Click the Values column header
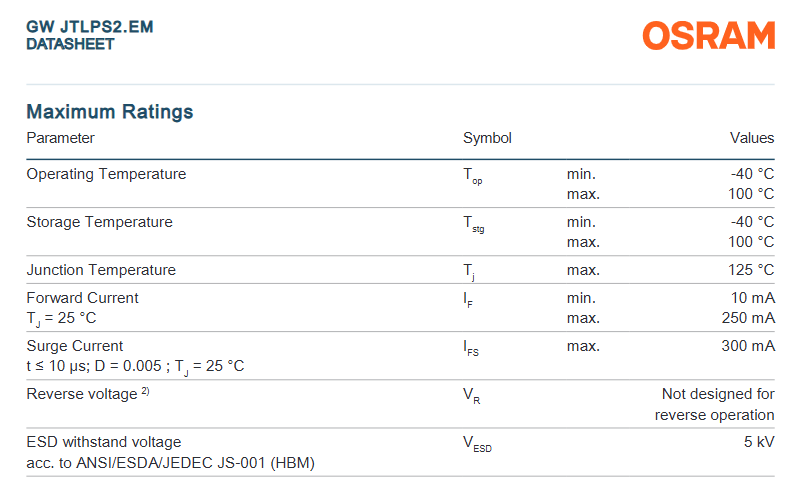The image size is (805, 503). (x=751, y=138)
